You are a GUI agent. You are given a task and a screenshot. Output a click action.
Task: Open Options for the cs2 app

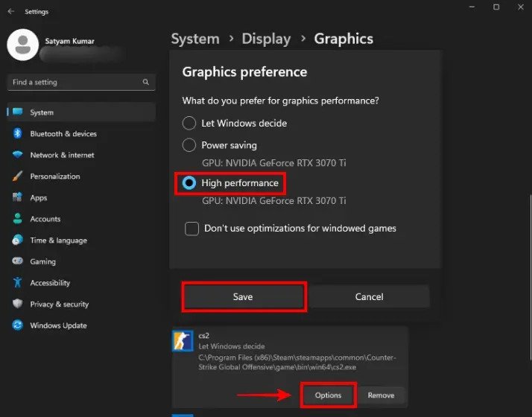pos(328,395)
